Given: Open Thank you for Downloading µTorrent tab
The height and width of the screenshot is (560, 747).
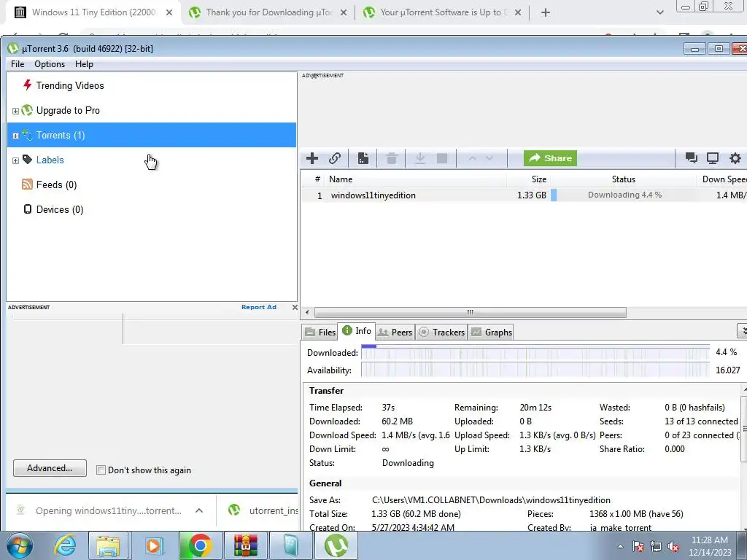Looking at the screenshot, I should [268, 12].
